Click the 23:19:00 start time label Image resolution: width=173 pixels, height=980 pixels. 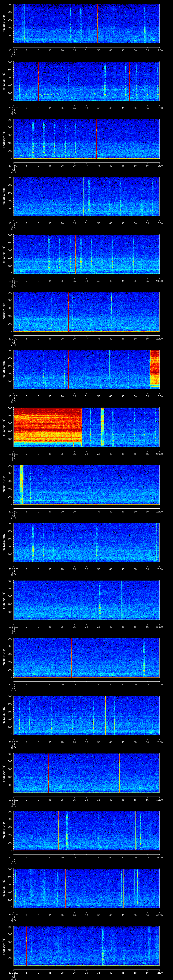pos(13,223)
